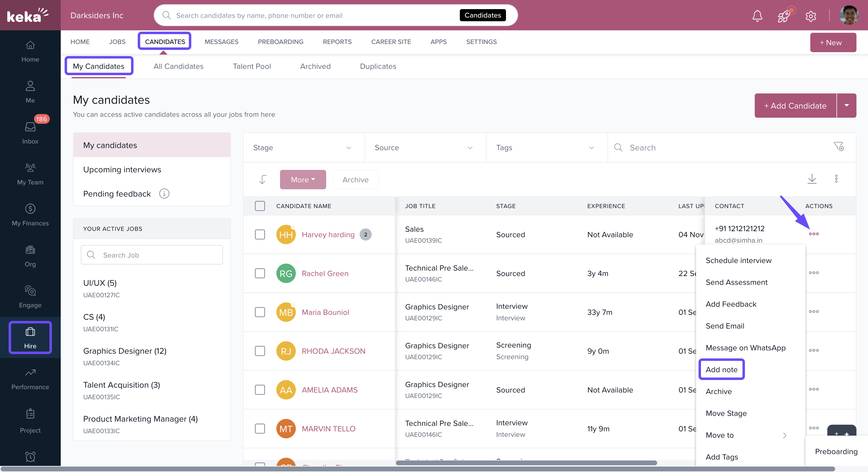Select Harvey harding's row checkbox

tap(260, 235)
